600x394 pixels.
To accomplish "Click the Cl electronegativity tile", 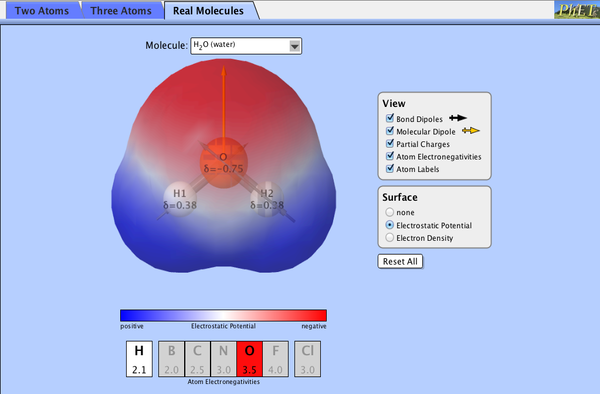I will (x=308, y=359).
